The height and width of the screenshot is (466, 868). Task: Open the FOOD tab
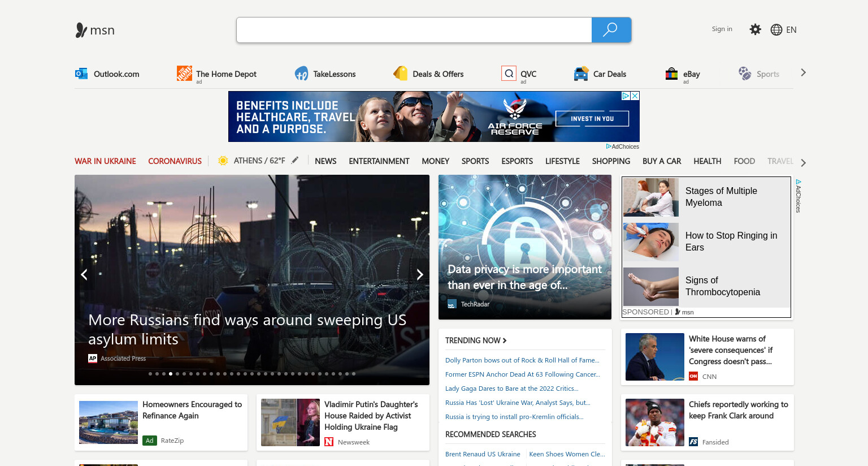(744, 161)
